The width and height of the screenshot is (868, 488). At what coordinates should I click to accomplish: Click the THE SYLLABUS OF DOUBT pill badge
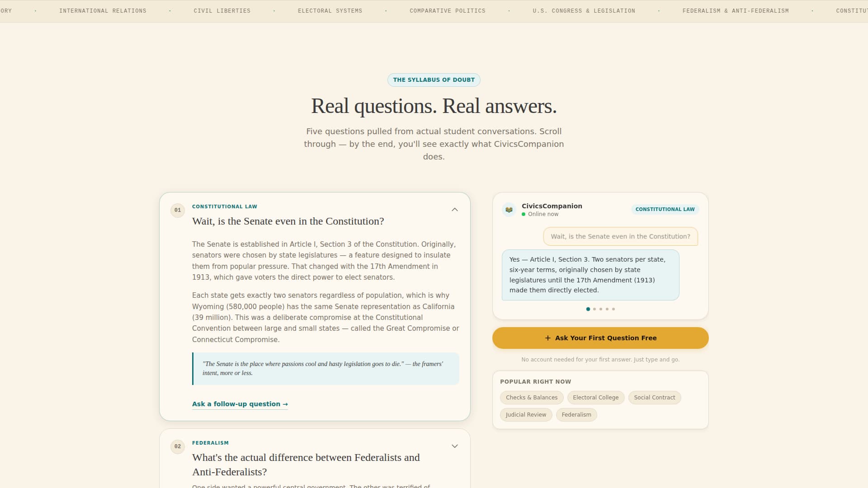(434, 80)
